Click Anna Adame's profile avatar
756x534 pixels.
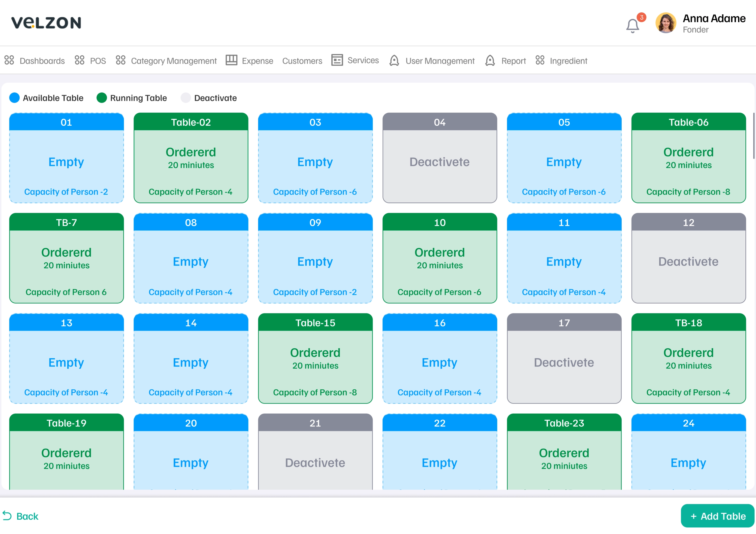666,23
